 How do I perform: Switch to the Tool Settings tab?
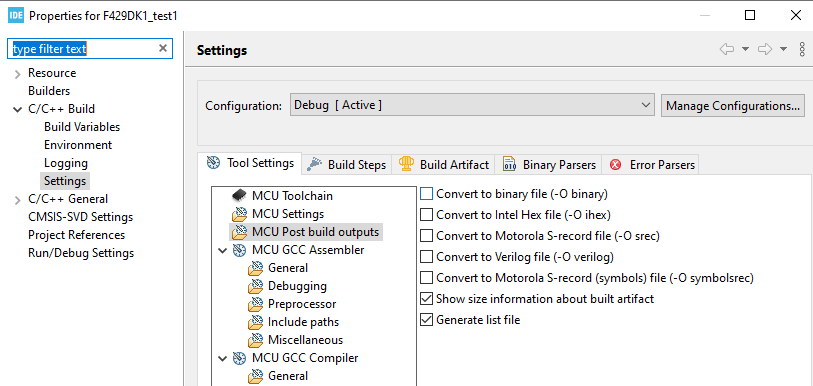pyautogui.click(x=250, y=163)
